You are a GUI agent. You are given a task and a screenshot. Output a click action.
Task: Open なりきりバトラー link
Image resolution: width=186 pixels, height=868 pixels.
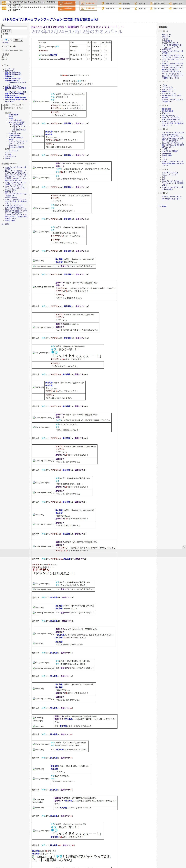15,134
